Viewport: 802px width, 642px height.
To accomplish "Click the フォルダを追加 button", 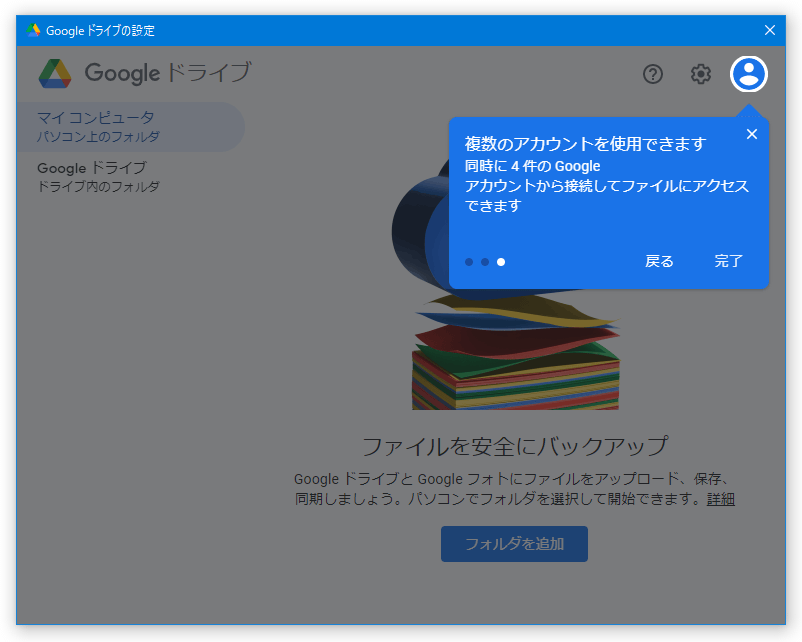I will pos(514,544).
